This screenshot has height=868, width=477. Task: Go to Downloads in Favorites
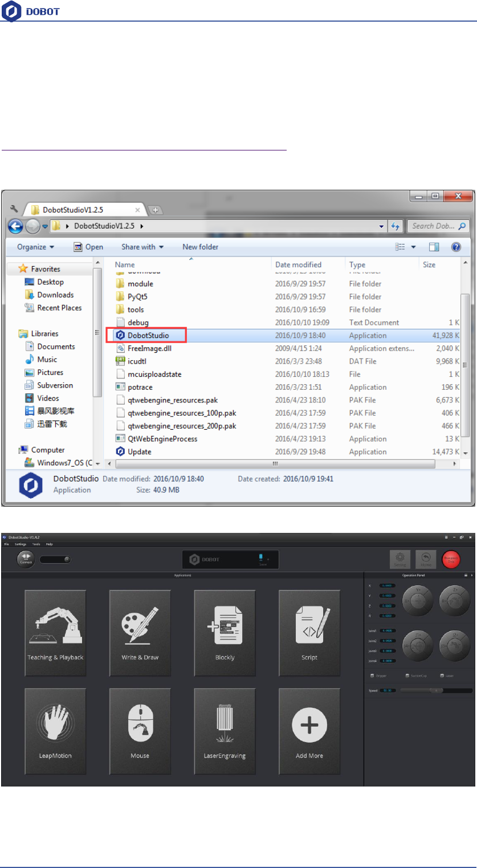50,295
